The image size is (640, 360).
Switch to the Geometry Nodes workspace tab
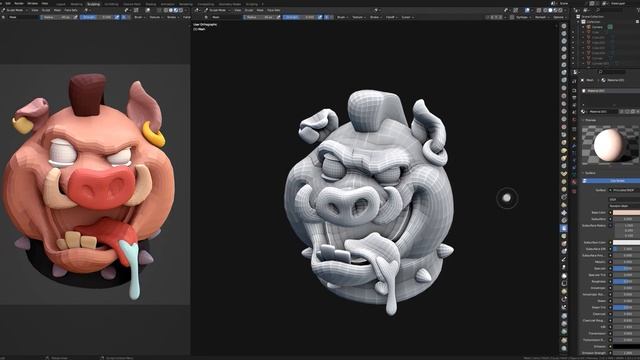coord(230,4)
